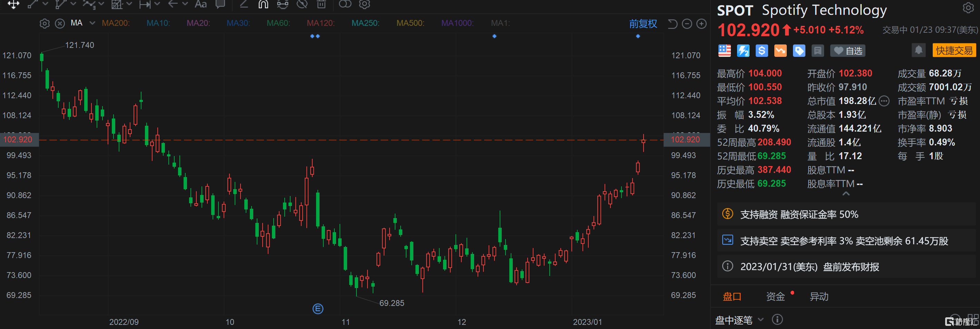Switch to the 异动 tab
980x329 pixels.
pyautogui.click(x=819, y=296)
